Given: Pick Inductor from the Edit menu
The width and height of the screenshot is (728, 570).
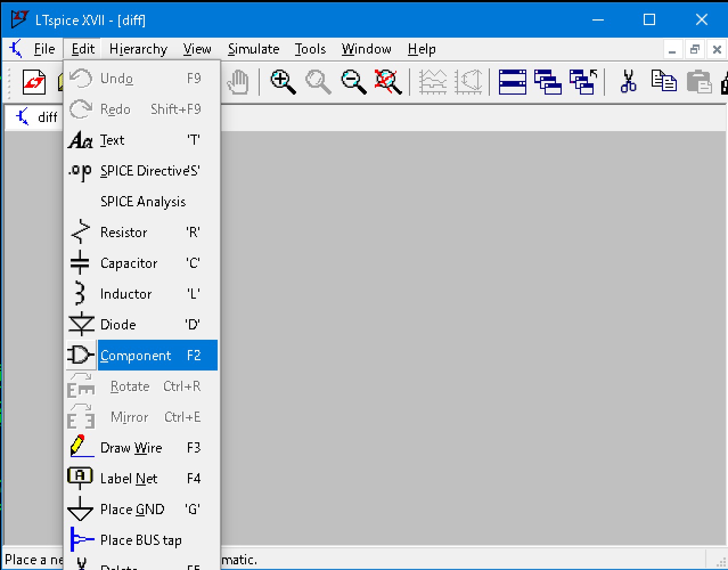Looking at the screenshot, I should [x=142, y=294].
